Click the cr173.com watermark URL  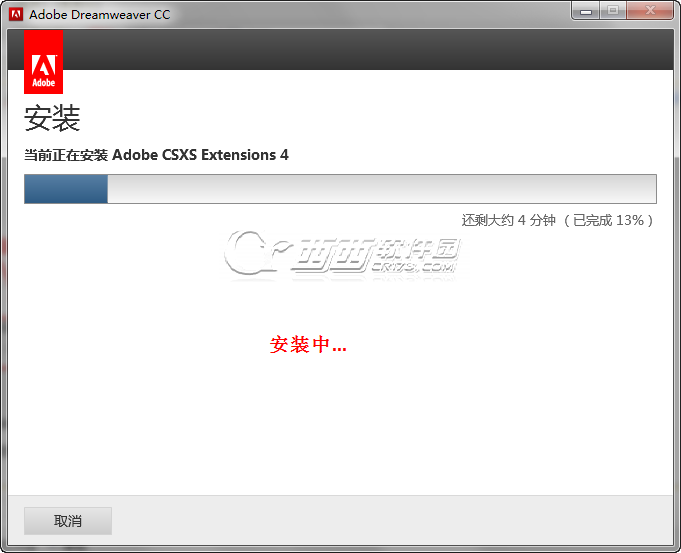click(x=413, y=267)
